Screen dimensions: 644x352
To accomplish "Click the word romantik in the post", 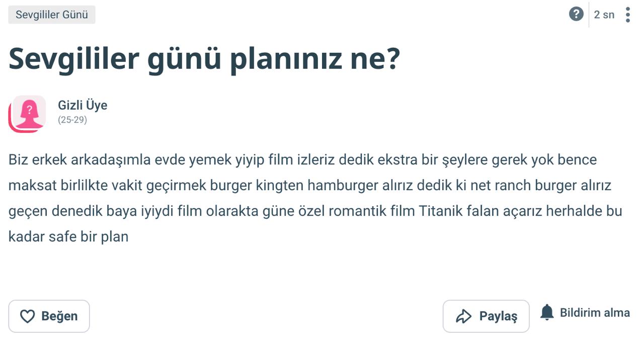I will pyautogui.click(x=358, y=211).
